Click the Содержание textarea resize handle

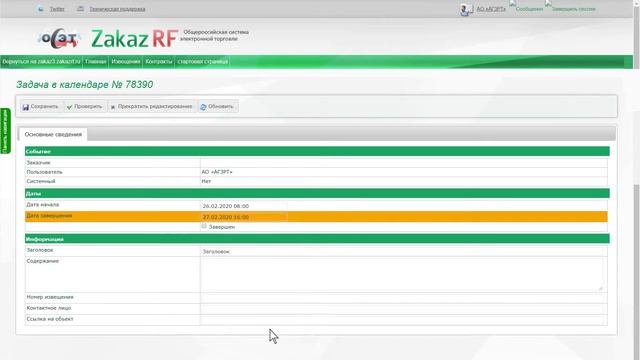[600, 288]
